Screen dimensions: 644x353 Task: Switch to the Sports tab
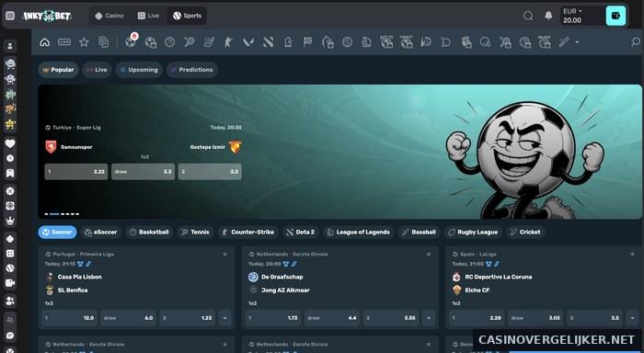187,16
